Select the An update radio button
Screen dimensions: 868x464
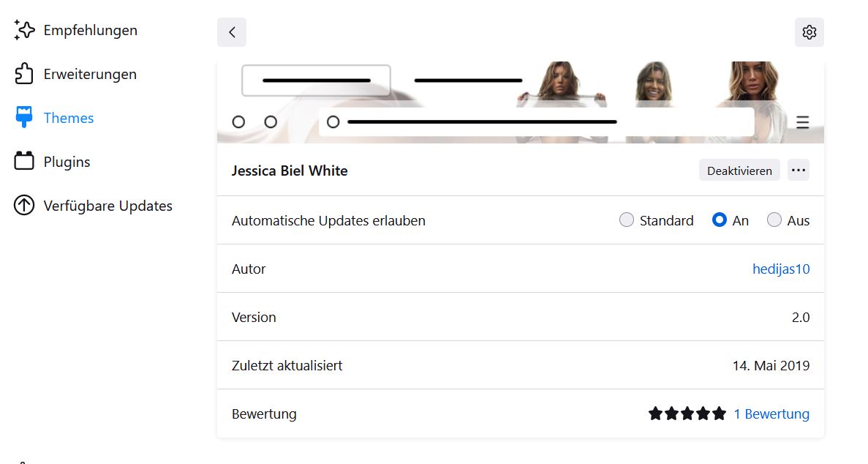click(720, 220)
